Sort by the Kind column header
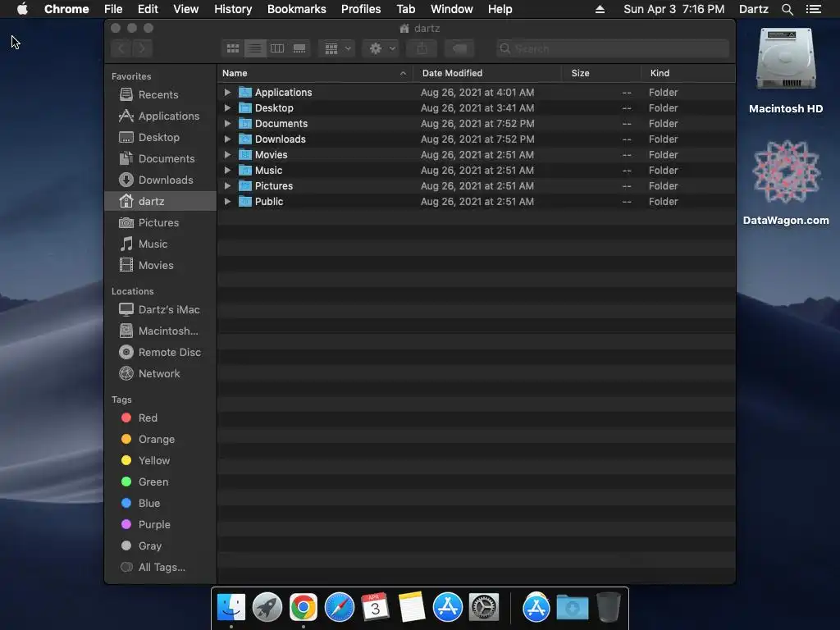The width and height of the screenshot is (840, 630). [688, 73]
